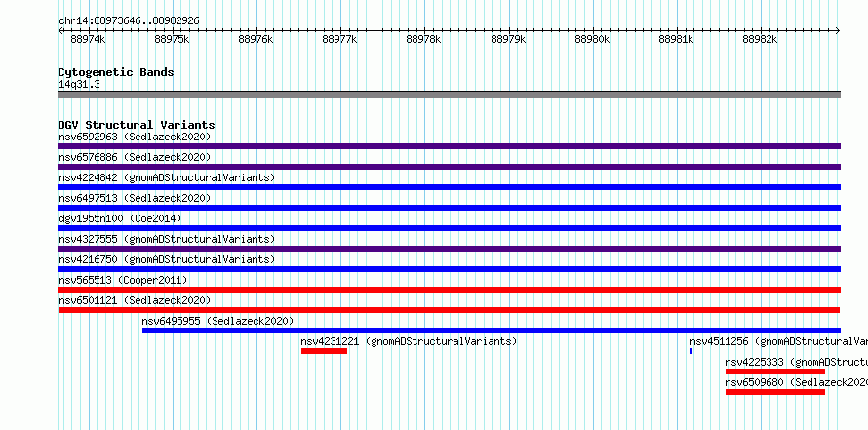The height and width of the screenshot is (430, 868).
Task: Open dgv1955n100 (Coe2014) variant label
Action: pyautogui.click(x=120, y=218)
